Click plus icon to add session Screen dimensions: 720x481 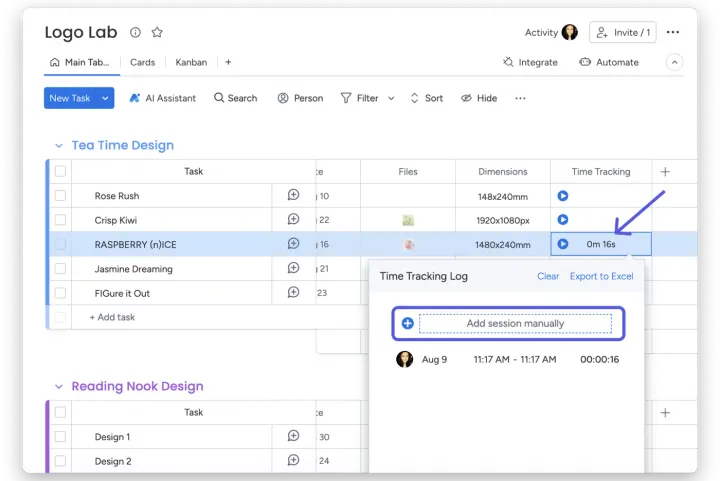click(x=407, y=323)
